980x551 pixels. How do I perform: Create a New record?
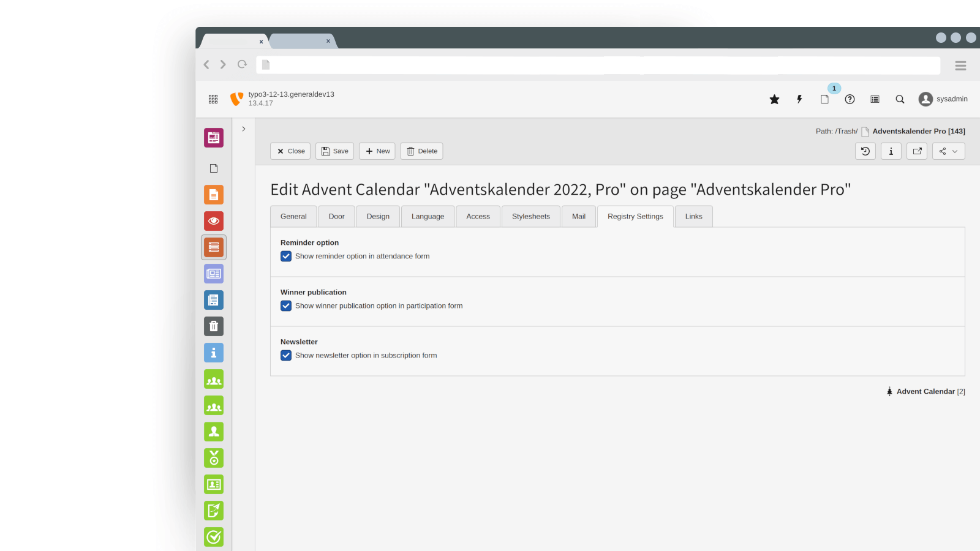[x=377, y=151]
